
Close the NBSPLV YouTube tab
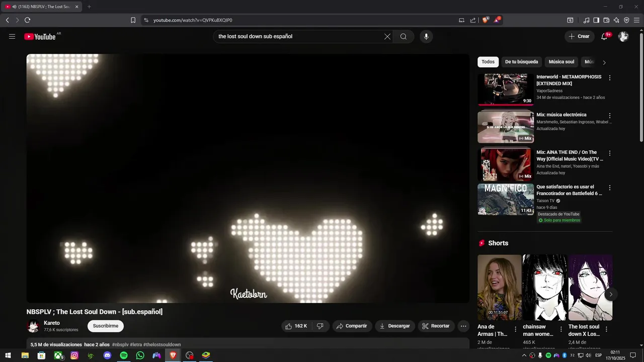(x=76, y=7)
